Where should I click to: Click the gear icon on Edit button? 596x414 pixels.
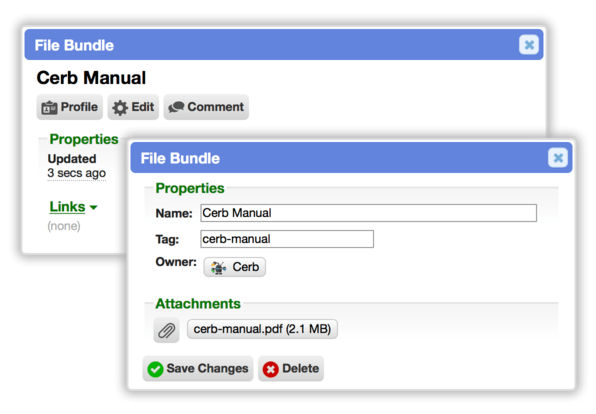point(120,108)
